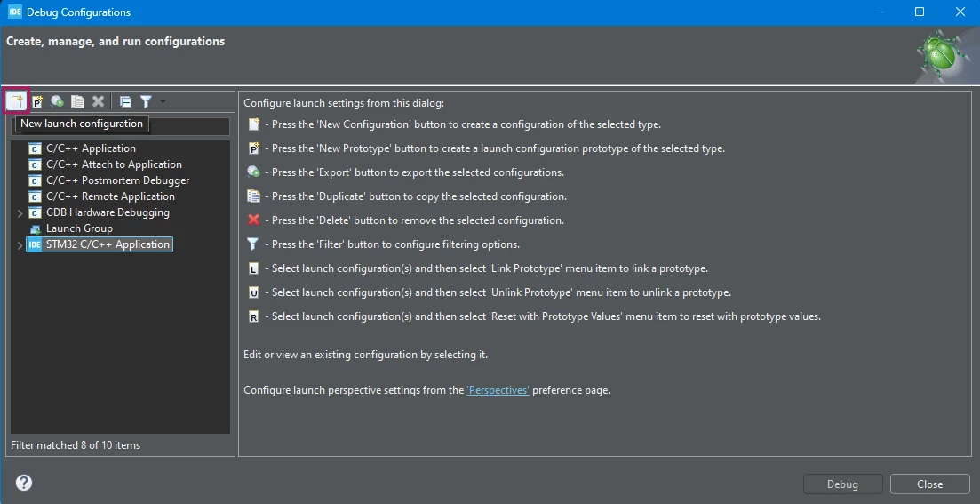Select STM32 C/C++ Application entry

point(100,244)
